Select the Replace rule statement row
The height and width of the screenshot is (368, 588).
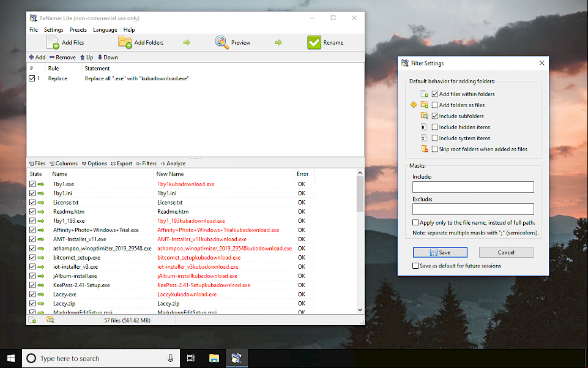(x=195, y=78)
